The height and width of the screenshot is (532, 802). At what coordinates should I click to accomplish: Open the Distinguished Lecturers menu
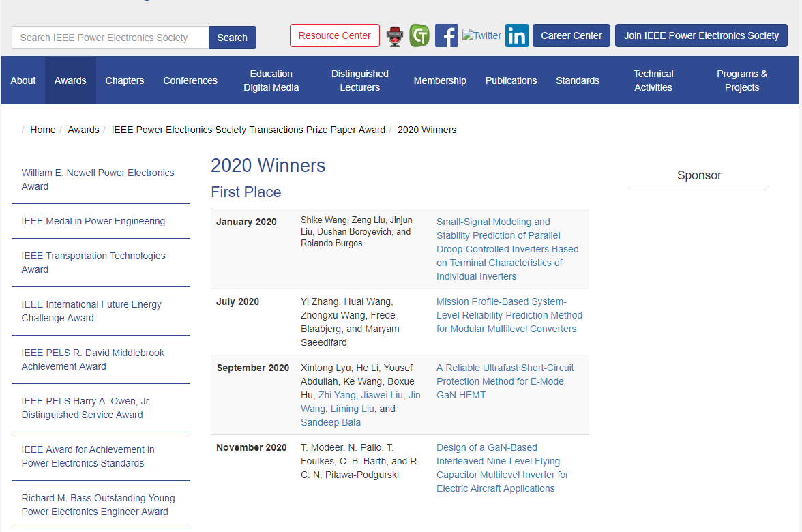(x=359, y=80)
